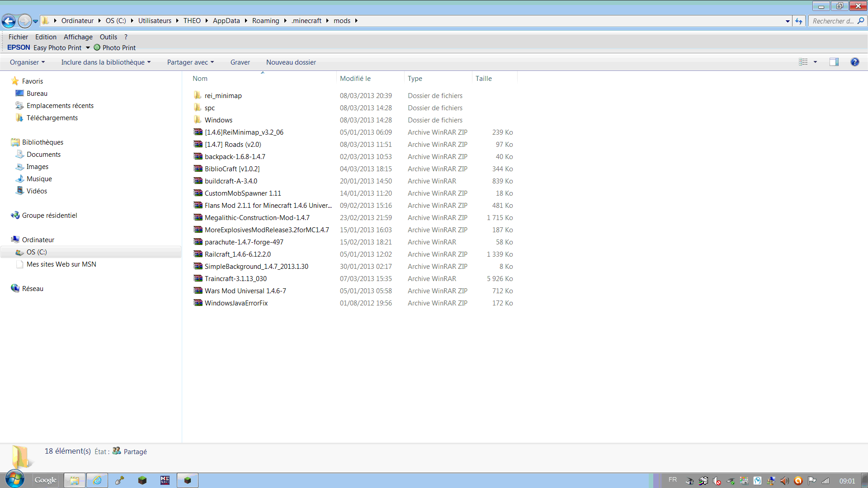Open Téléchargements in the sidebar
This screenshot has height=488, width=868.
pyautogui.click(x=52, y=117)
